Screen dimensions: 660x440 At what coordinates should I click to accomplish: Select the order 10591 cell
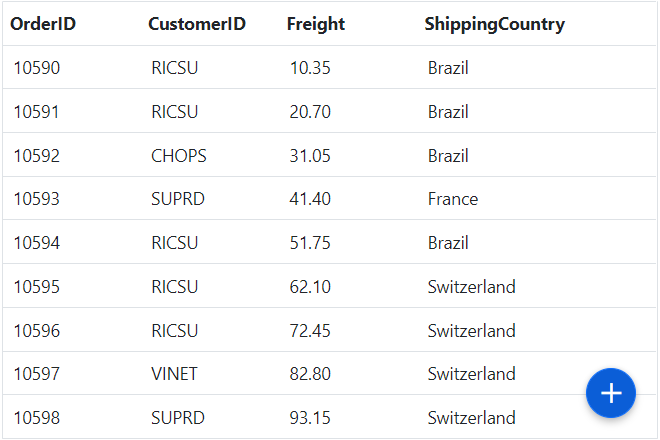(x=36, y=112)
